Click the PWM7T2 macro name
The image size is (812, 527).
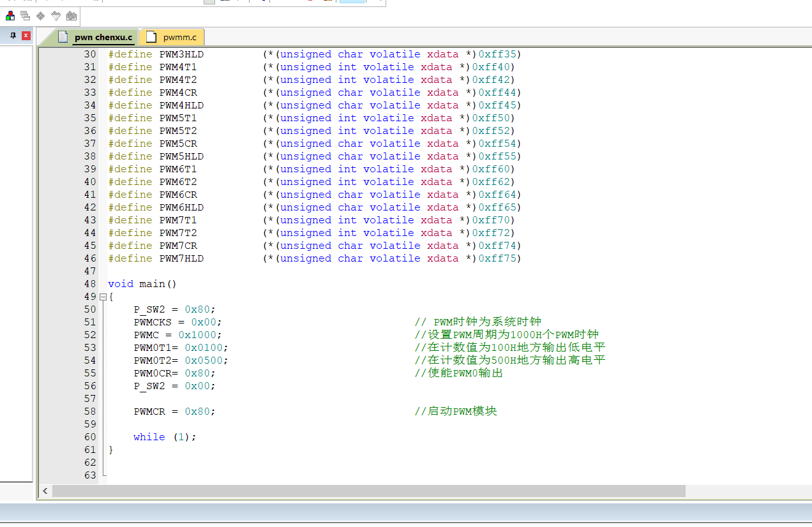[x=178, y=233]
